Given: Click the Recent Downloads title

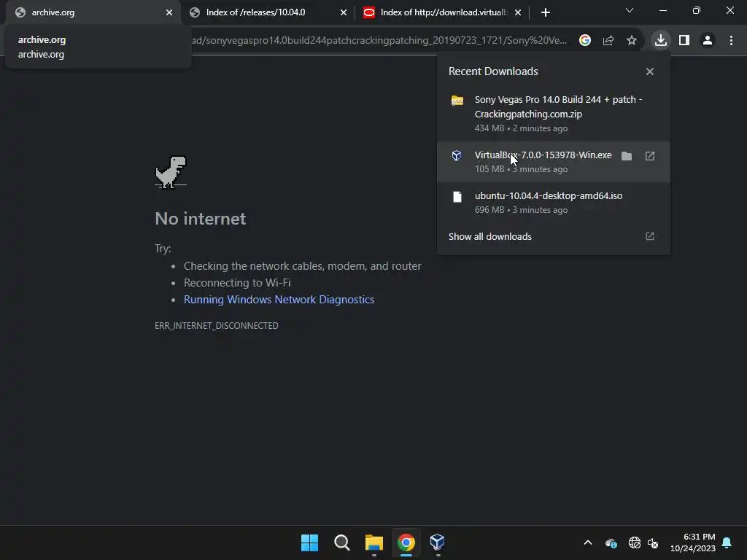Looking at the screenshot, I should click(x=493, y=71).
